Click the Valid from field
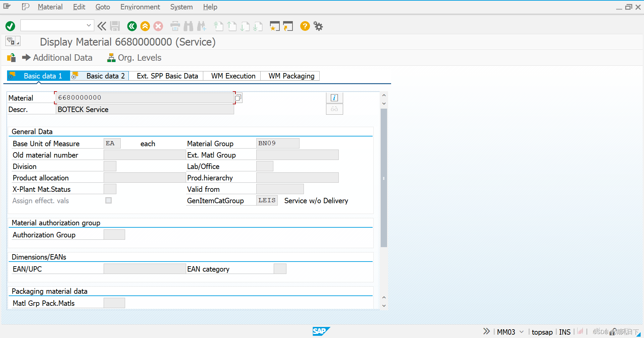This screenshot has height=338, width=644. pyautogui.click(x=280, y=189)
